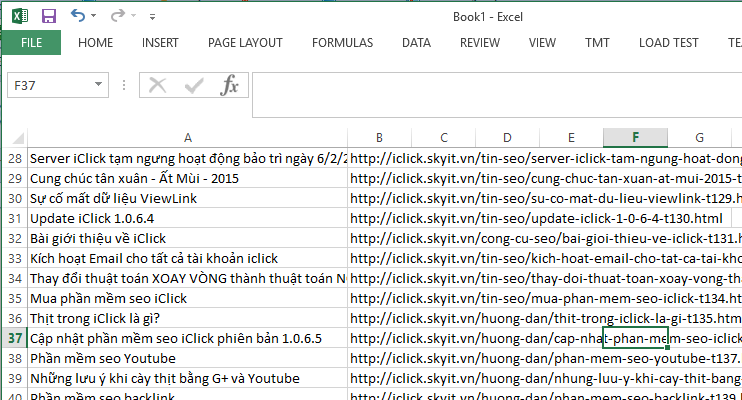Image resolution: width=742 pixels, height=400 pixels.
Task: Select column C header
Action: click(x=443, y=138)
